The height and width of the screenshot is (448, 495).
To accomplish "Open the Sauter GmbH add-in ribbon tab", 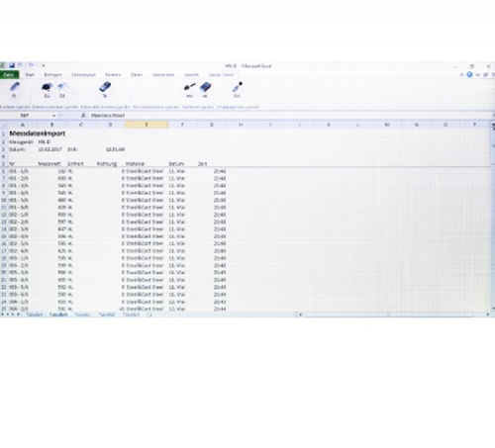I will pos(222,75).
